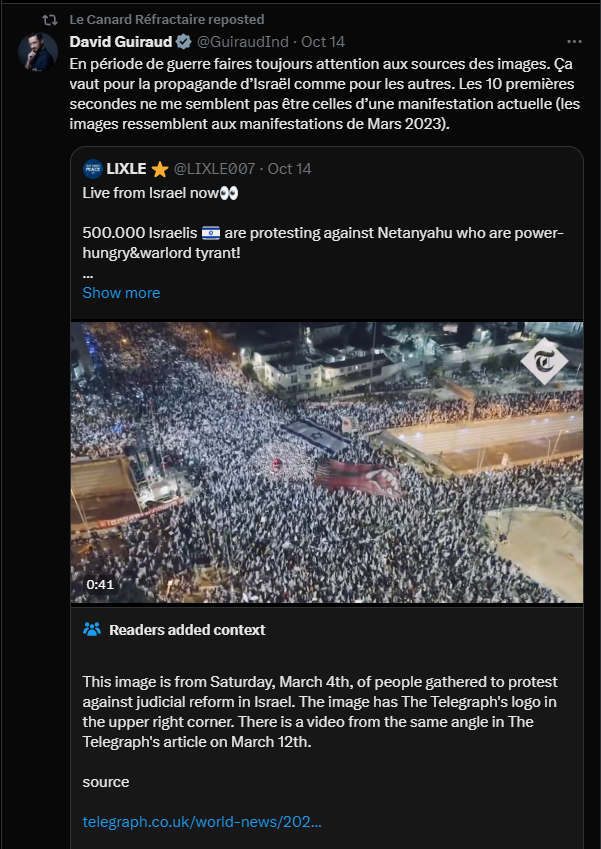Screen dimensions: 601x849
Task: Play the protest crowd video
Action: pos(327,462)
